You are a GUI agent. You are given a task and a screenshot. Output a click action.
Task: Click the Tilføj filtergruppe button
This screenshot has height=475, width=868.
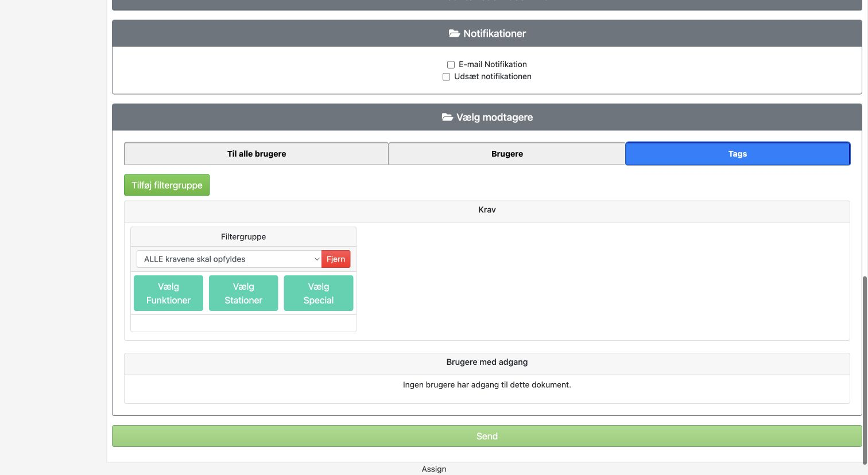167,185
